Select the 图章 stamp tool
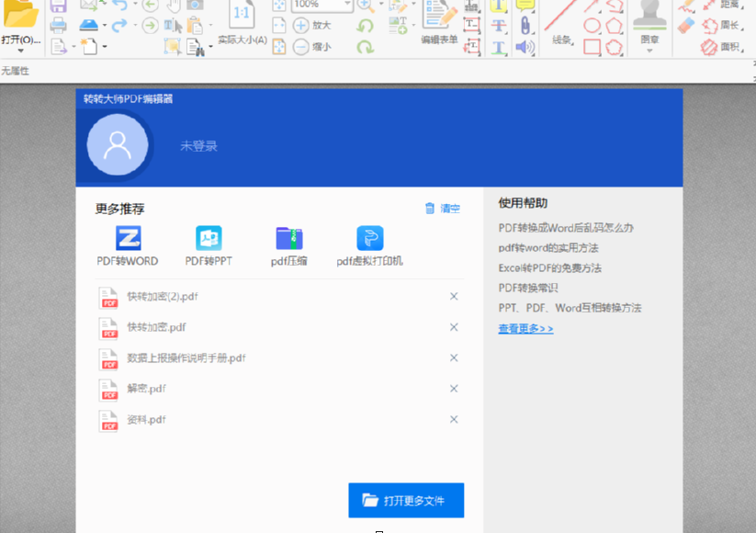The width and height of the screenshot is (756, 533). coord(649,22)
